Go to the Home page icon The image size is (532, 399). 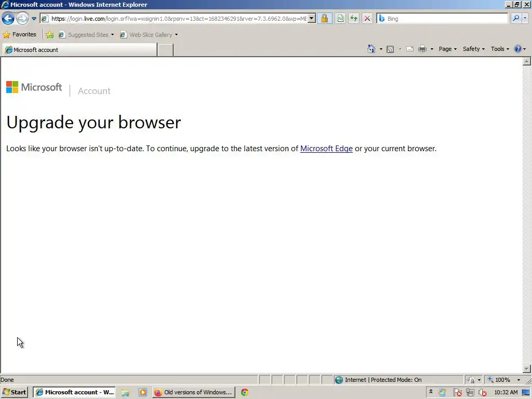tap(371, 49)
